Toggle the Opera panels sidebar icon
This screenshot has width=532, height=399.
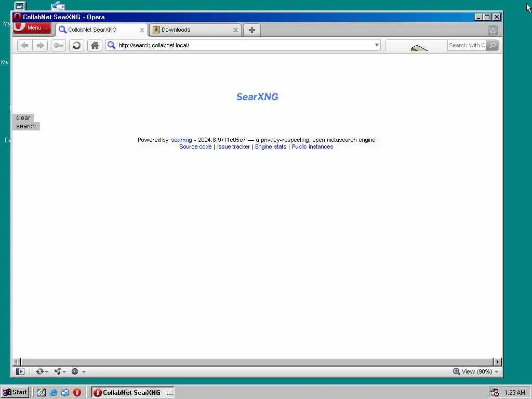(20, 371)
